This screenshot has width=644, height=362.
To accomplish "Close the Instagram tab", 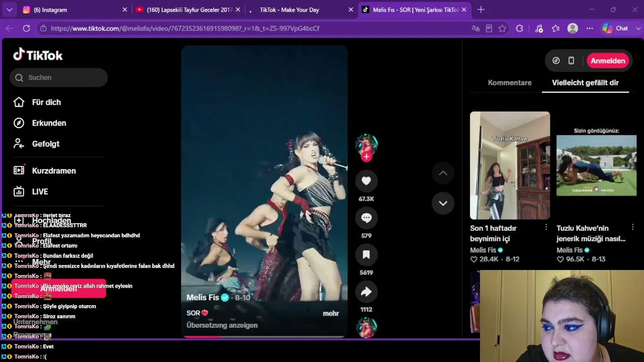I will coord(125,10).
